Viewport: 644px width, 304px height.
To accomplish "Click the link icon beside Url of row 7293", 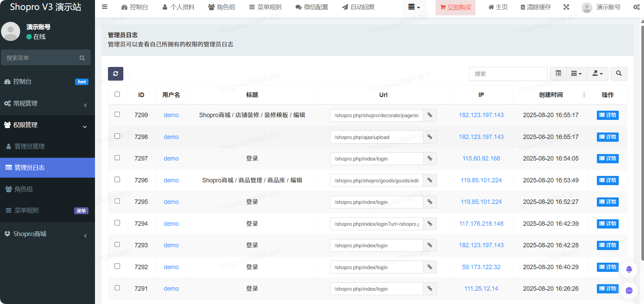I will 430,245.
